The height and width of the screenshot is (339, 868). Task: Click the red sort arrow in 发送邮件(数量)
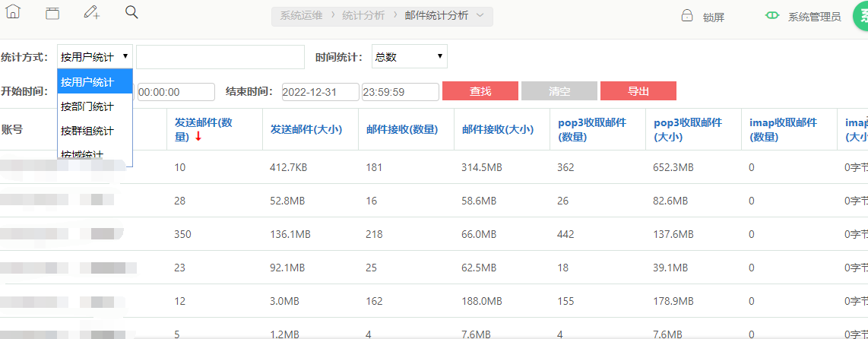tap(198, 137)
